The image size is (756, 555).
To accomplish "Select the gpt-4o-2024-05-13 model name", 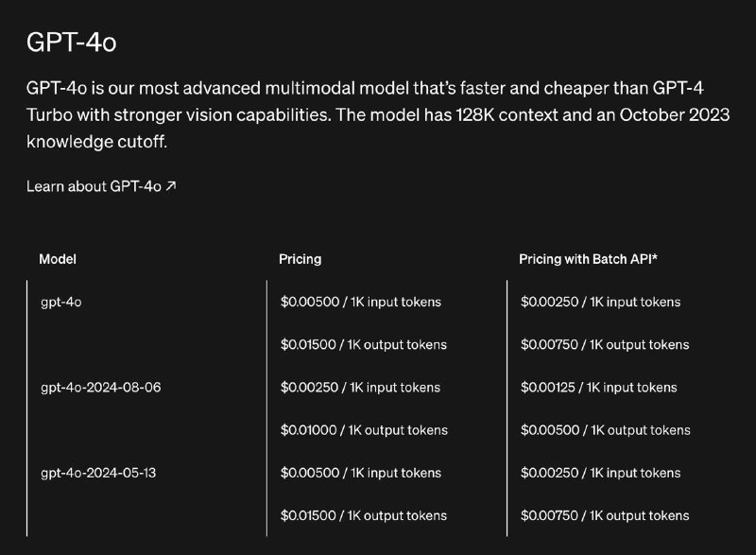I will (x=98, y=473).
